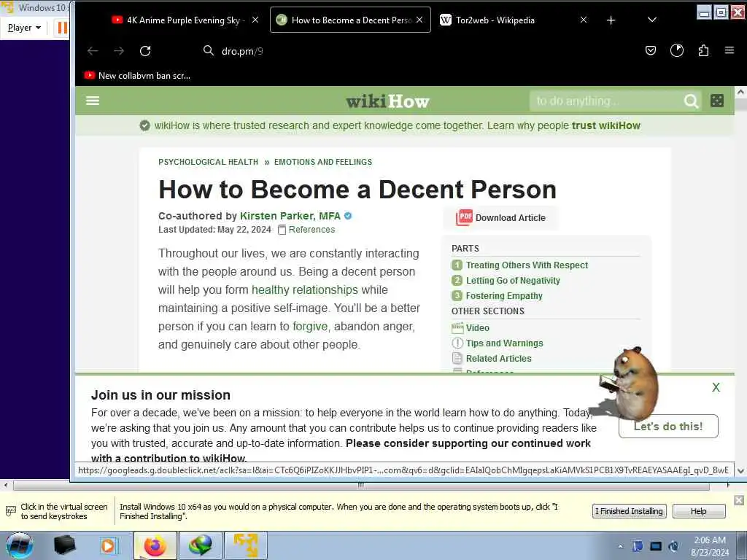Open the forgive link in the intro
Viewport: 747px width, 560px height.
click(310, 327)
